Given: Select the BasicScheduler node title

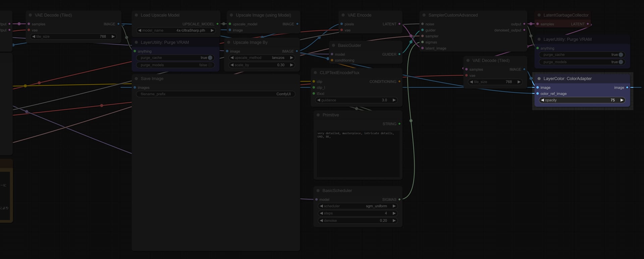Looking at the screenshot, I should [337, 191].
